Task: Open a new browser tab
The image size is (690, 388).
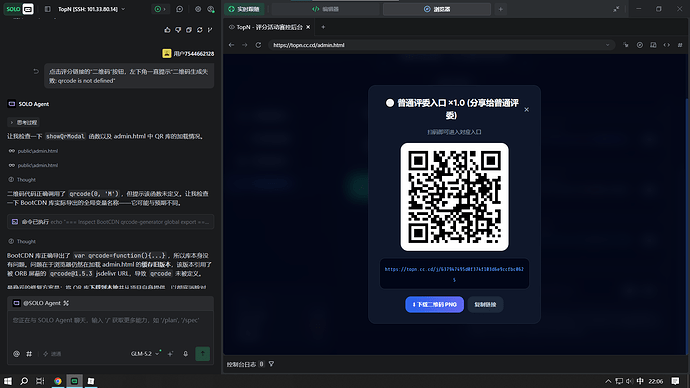Action: click(323, 27)
